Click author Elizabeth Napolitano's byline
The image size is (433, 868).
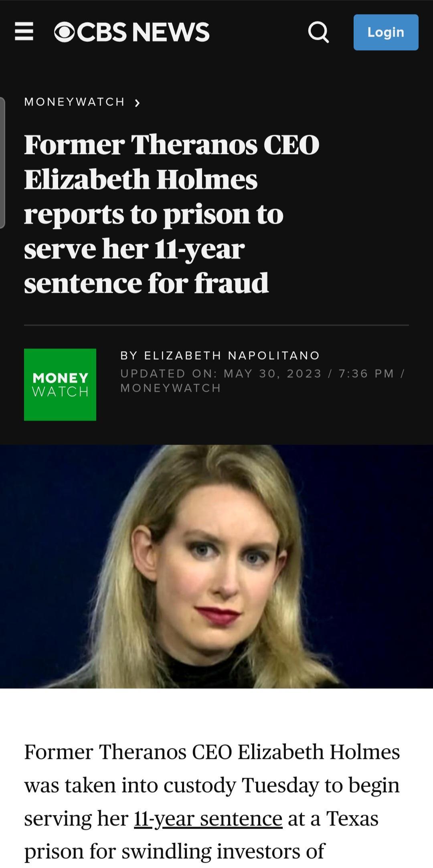click(x=220, y=355)
